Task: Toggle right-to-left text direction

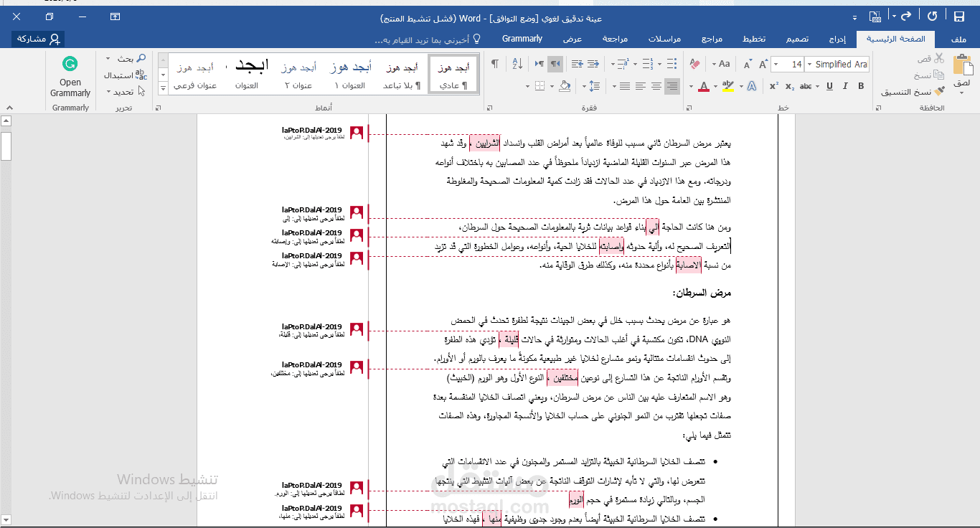Action: pyautogui.click(x=555, y=64)
